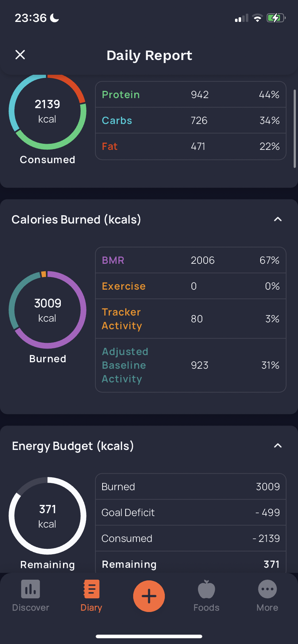
Task: Collapse the Energy Budget section
Action: tap(278, 446)
